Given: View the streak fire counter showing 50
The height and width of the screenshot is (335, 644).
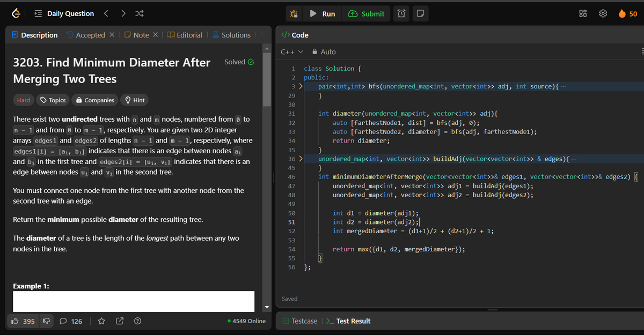Looking at the screenshot, I should coord(628,14).
